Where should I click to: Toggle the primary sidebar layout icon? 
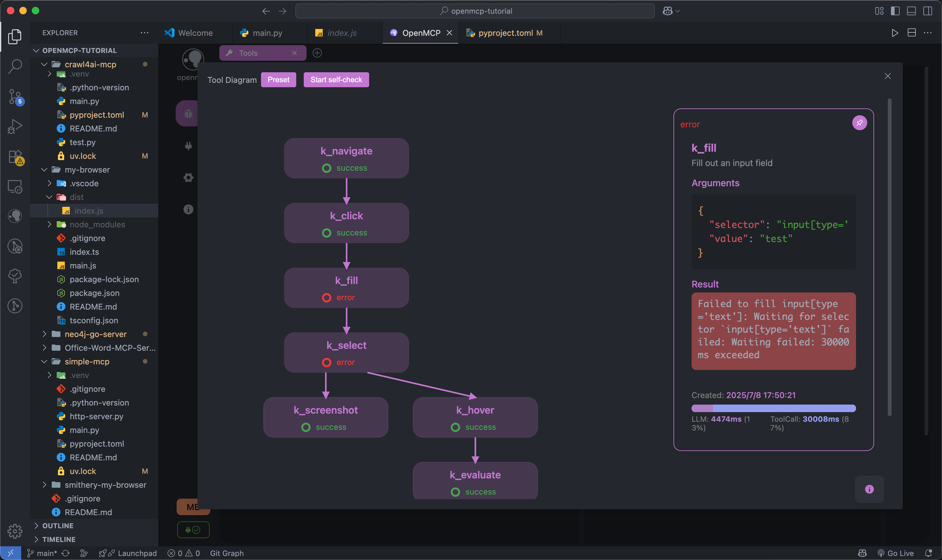[895, 11]
